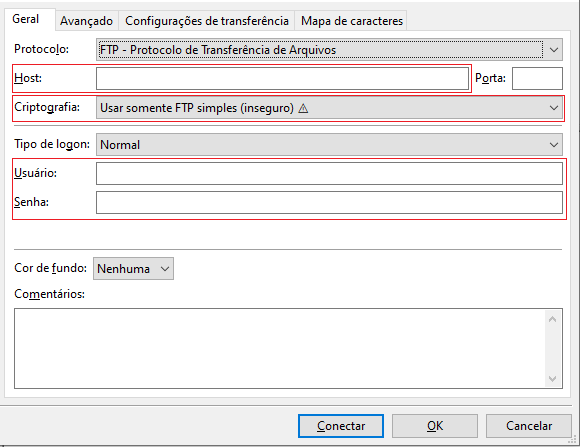This screenshot has width=580, height=447.
Task: Focus the Senha password field
Action: (x=329, y=202)
